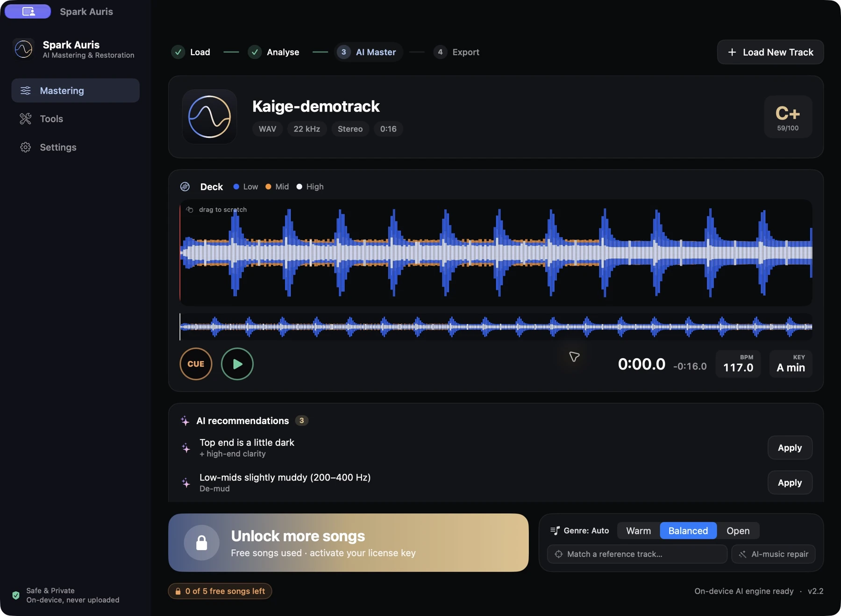
Task: Toggle the Mid band orange dot
Action: point(268,187)
